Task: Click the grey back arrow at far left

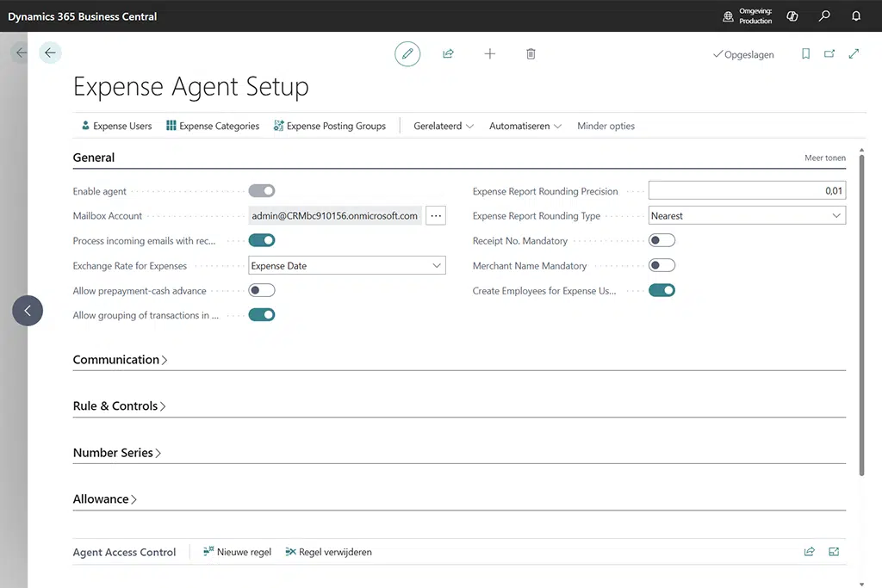Action: (21, 53)
